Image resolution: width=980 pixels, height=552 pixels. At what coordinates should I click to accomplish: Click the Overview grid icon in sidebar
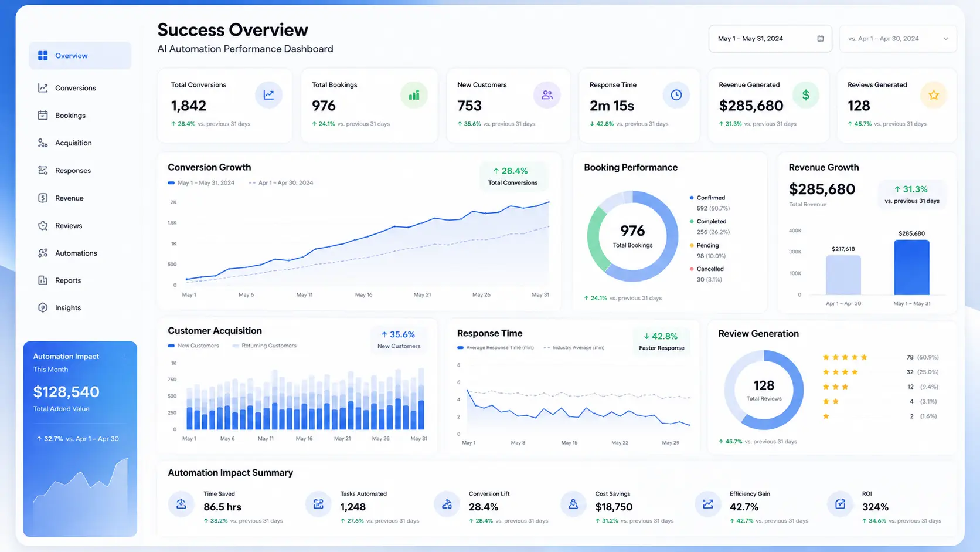click(x=43, y=56)
